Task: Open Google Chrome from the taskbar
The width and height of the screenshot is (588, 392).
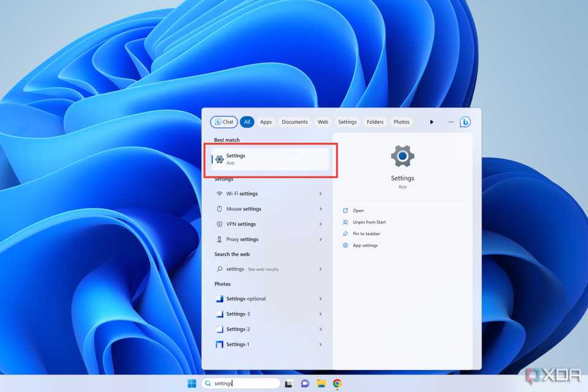Action: click(337, 383)
